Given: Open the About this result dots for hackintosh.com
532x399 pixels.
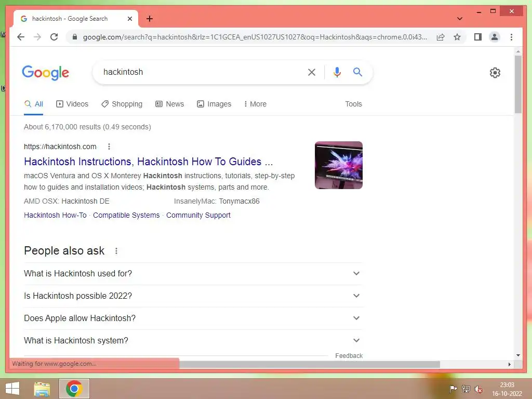Looking at the screenshot, I should 109,147.
